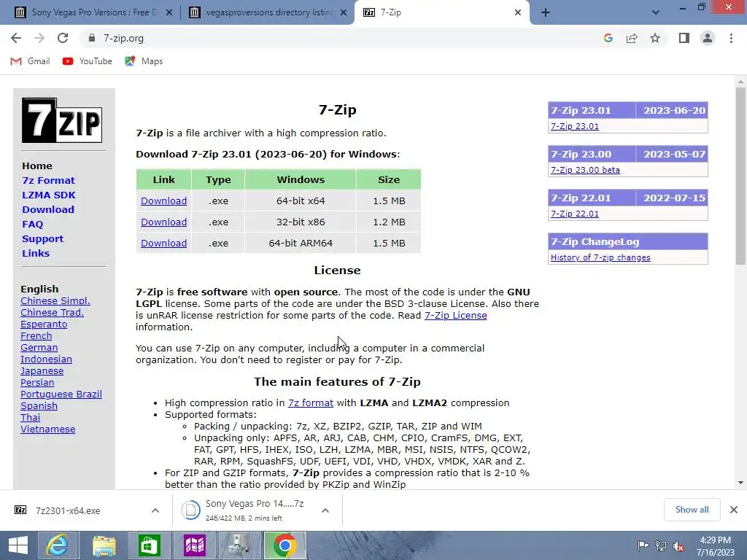Switch language to Persian
The width and height of the screenshot is (747, 560).
coord(37,382)
